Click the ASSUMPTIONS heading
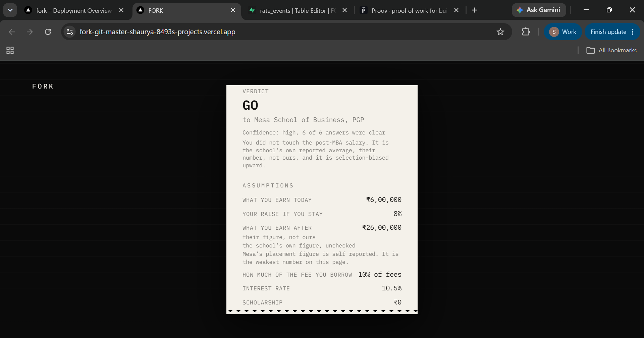The height and width of the screenshot is (338, 644). (x=268, y=185)
